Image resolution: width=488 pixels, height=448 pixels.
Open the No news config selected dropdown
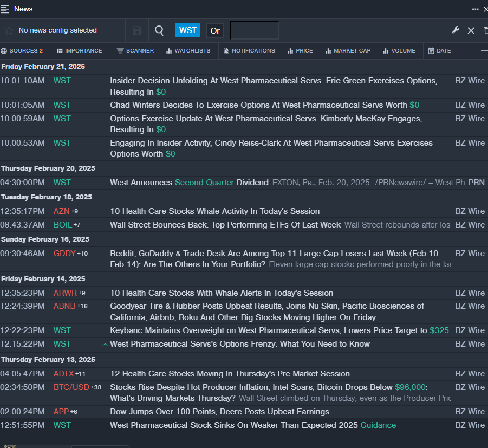(57, 30)
